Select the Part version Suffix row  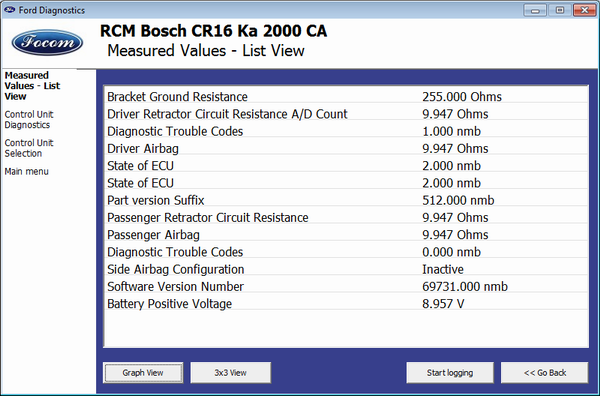click(346, 200)
